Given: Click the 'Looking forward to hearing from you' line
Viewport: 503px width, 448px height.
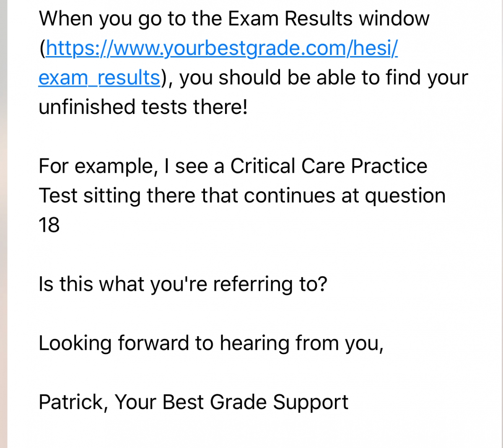Looking at the screenshot, I should [x=211, y=343].
